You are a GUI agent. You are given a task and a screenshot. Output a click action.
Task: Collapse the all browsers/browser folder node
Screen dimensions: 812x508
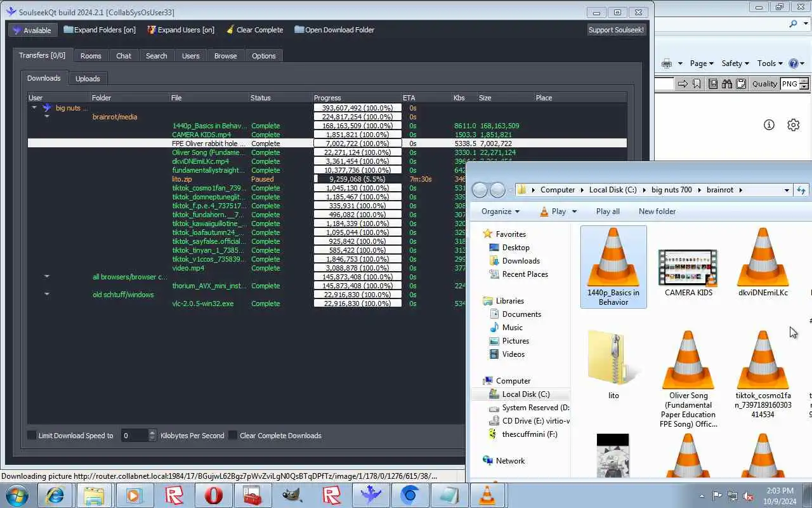point(47,277)
